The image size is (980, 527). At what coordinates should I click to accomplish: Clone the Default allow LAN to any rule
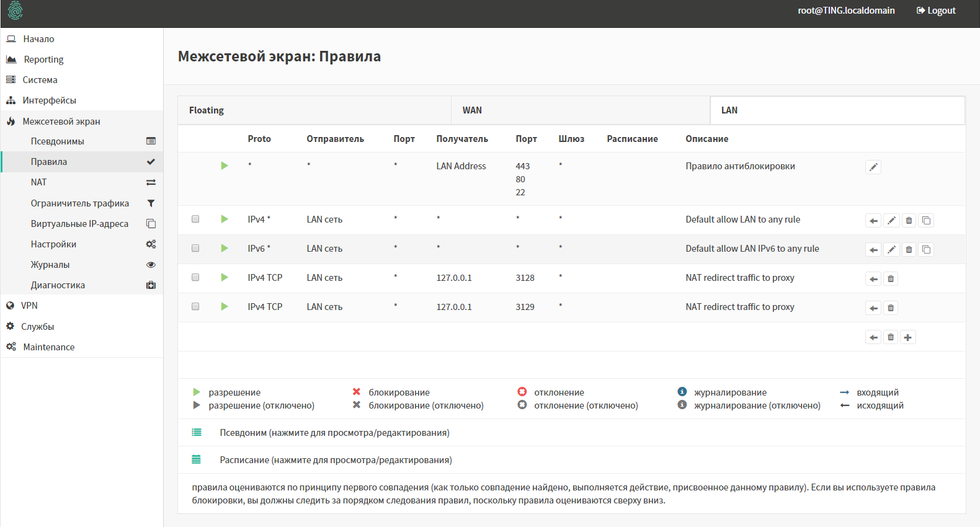click(x=926, y=221)
